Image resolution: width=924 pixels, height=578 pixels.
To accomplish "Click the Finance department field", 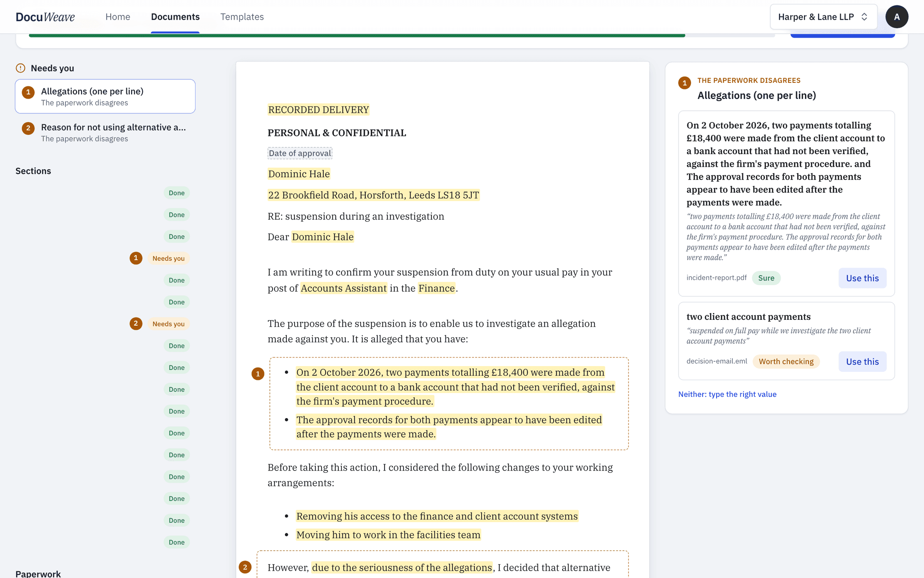I will pyautogui.click(x=437, y=288).
